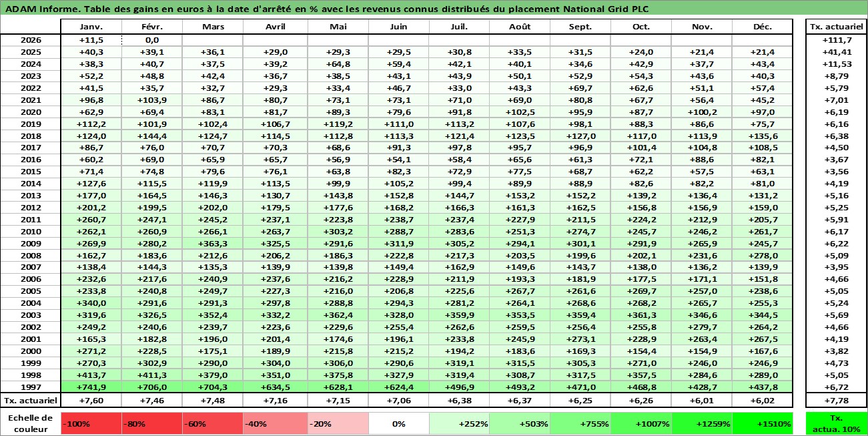Select the +102,5 cell for Août 2020

point(519,112)
